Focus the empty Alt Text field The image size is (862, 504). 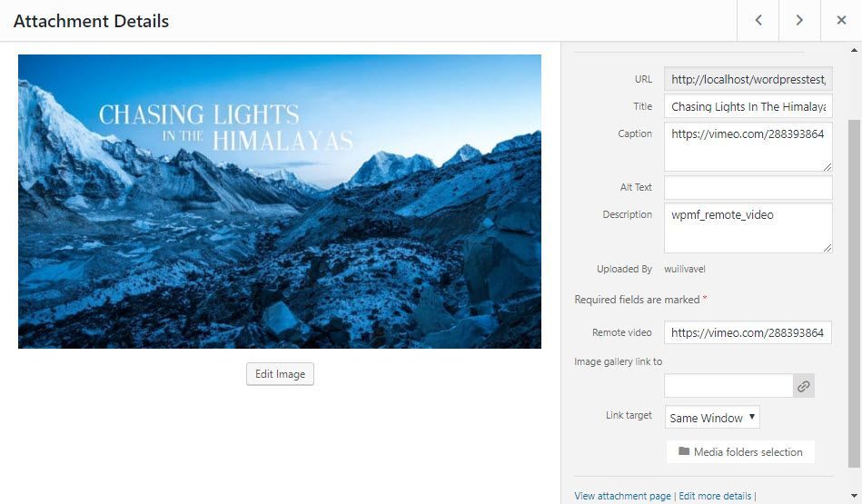point(748,187)
